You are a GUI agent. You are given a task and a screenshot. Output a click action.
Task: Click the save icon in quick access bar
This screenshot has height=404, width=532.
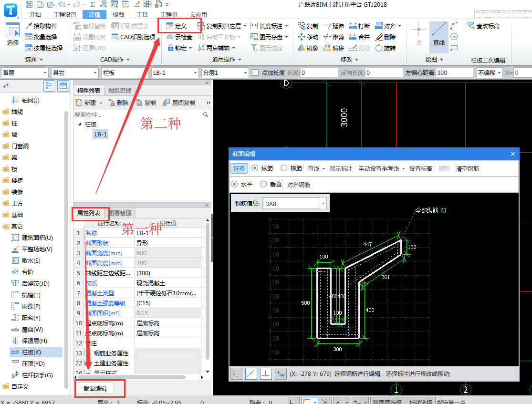(x=29, y=4)
